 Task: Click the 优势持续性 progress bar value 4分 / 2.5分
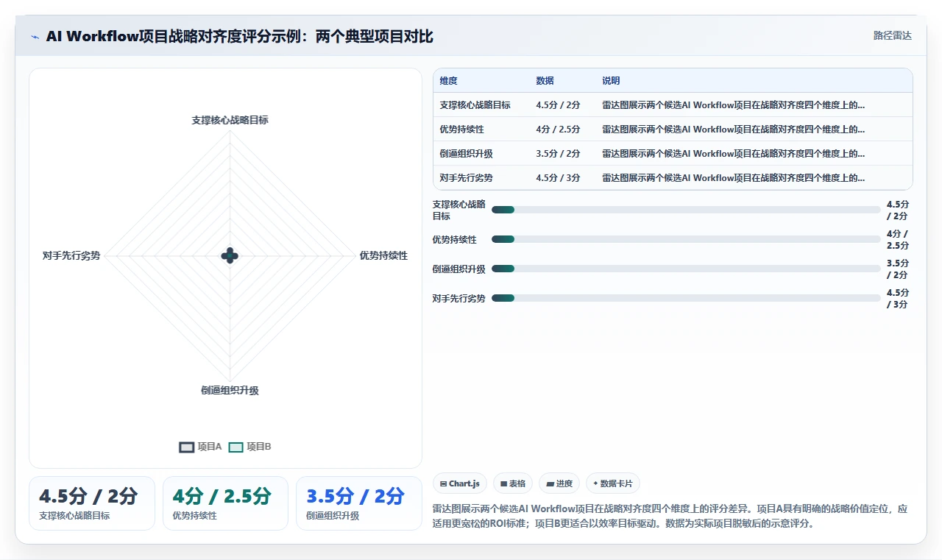[x=898, y=239]
